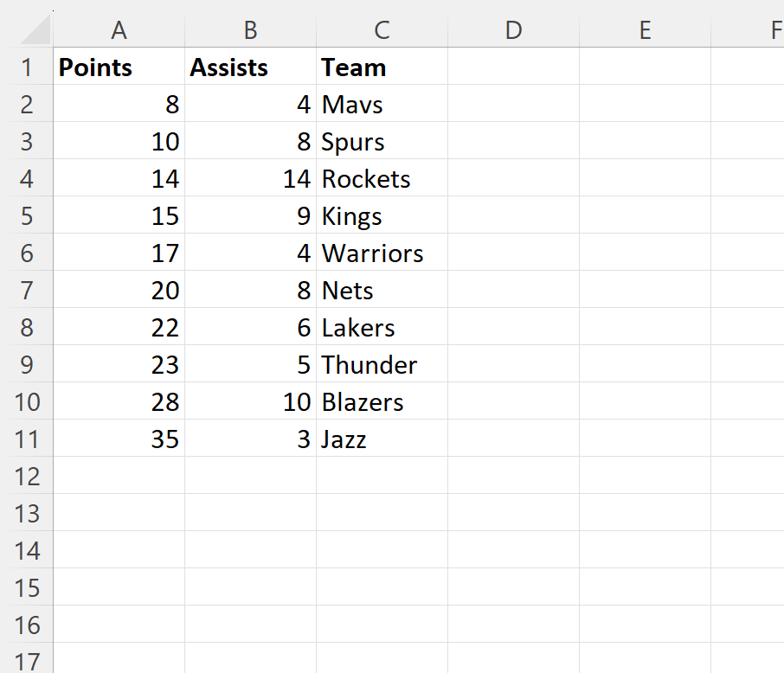Click column B header to select the column
This screenshot has height=673, width=784.
tap(250, 29)
